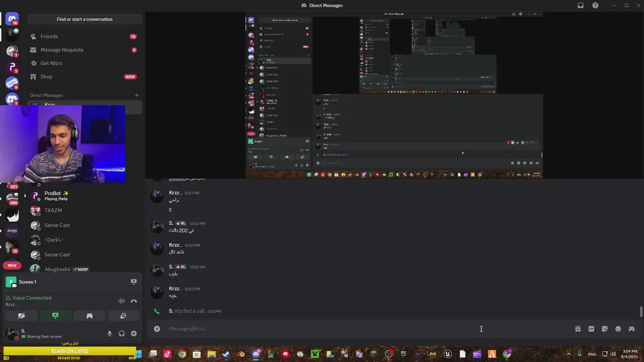Open Google Chrome next to TikTok
The width and height of the screenshot is (644, 362).
[x=182, y=354]
